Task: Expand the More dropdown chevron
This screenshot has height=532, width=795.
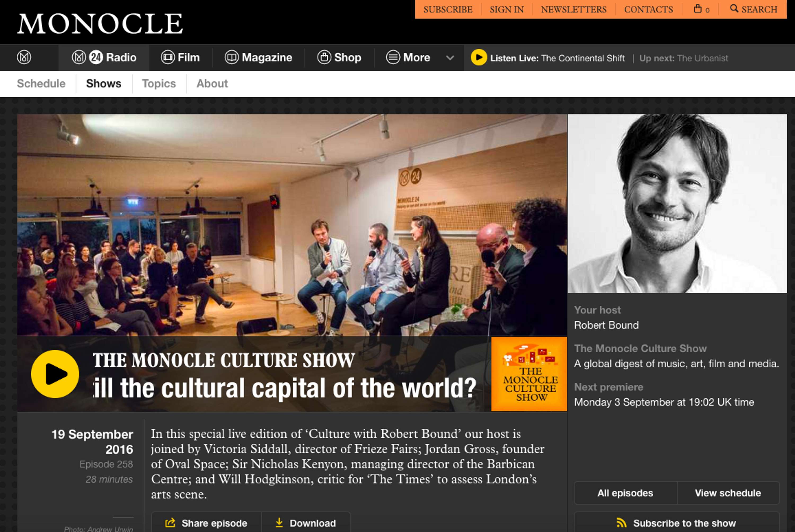Action: [450, 58]
